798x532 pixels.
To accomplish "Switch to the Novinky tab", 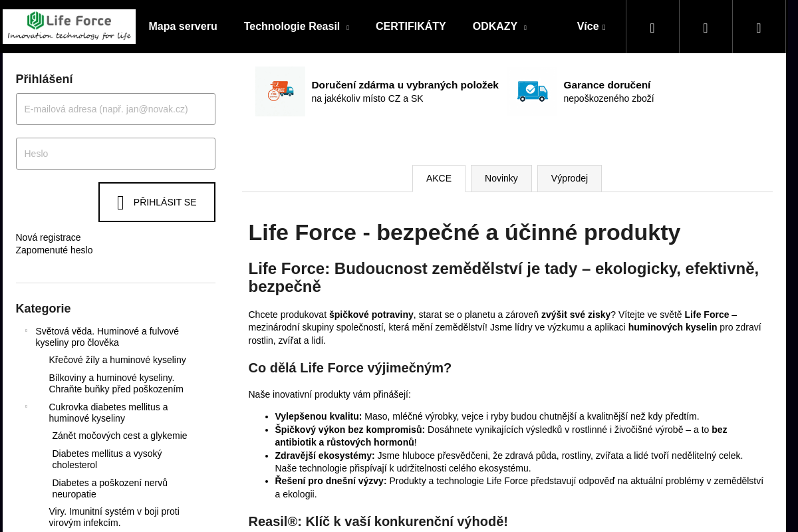I will (501, 178).
